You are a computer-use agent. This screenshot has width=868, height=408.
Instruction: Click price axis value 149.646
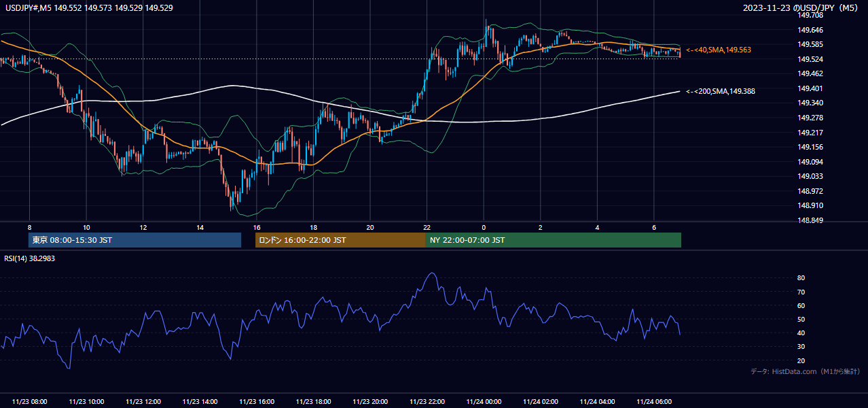click(810, 30)
